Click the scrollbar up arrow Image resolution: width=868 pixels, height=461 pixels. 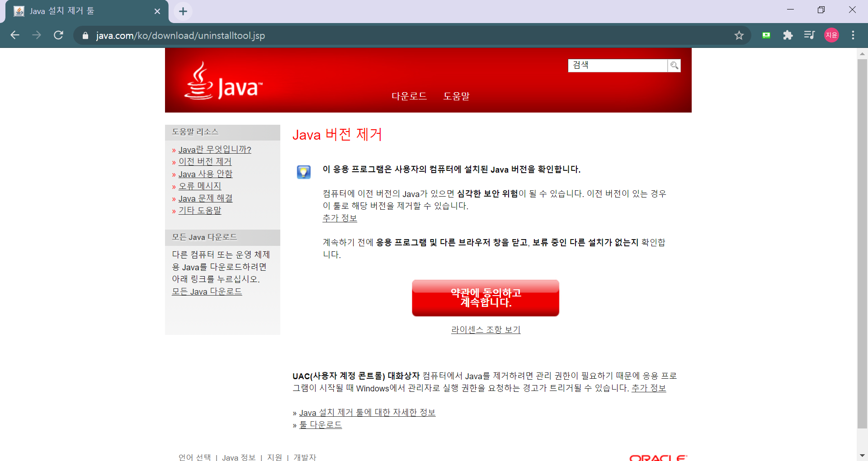pyautogui.click(x=862, y=54)
